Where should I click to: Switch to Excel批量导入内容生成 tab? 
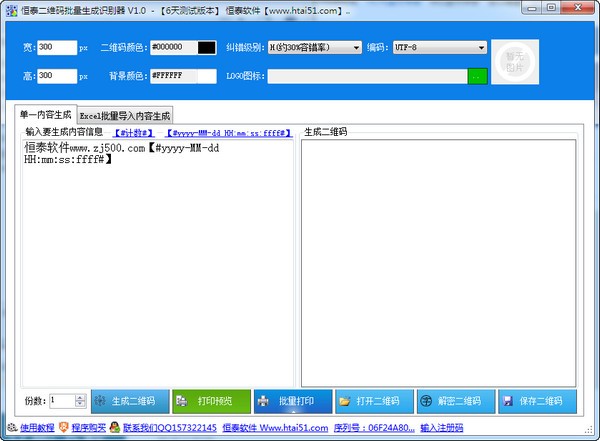(125, 116)
